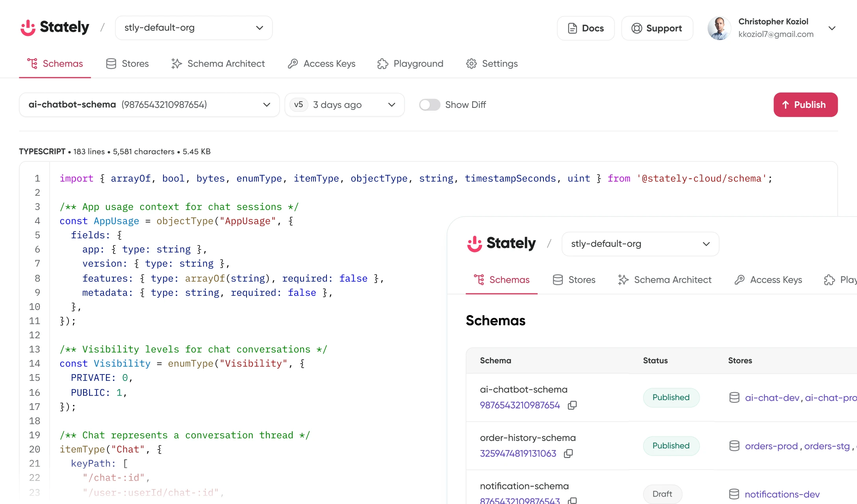Screen dimensions: 857x504
Task: Open the v5 version dropdown
Action: tap(345, 105)
